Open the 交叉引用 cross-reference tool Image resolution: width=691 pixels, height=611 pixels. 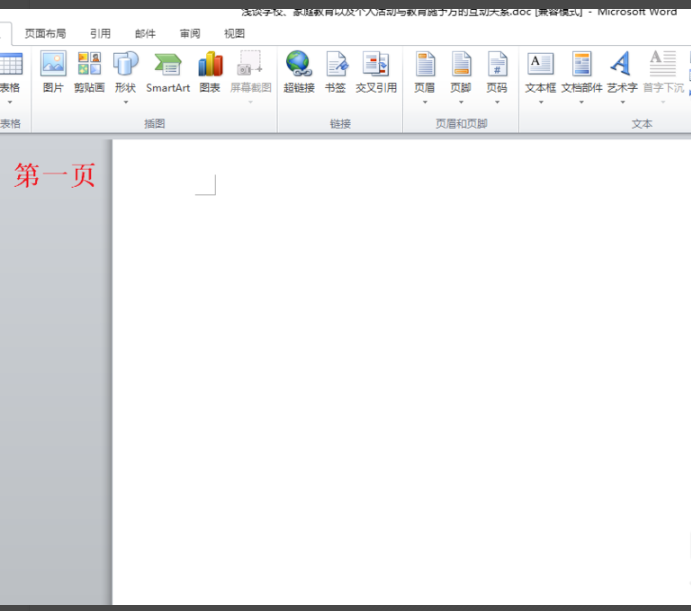[x=376, y=64]
